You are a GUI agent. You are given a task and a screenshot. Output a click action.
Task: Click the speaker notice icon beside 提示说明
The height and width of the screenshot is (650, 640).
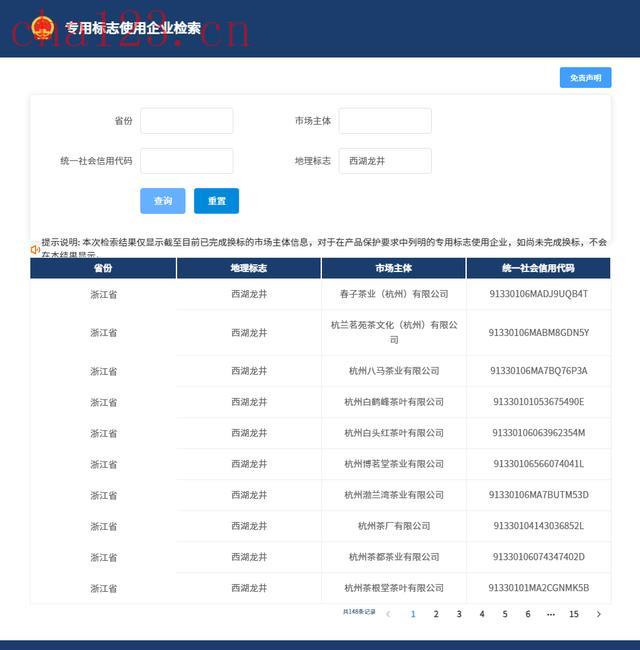[35, 249]
